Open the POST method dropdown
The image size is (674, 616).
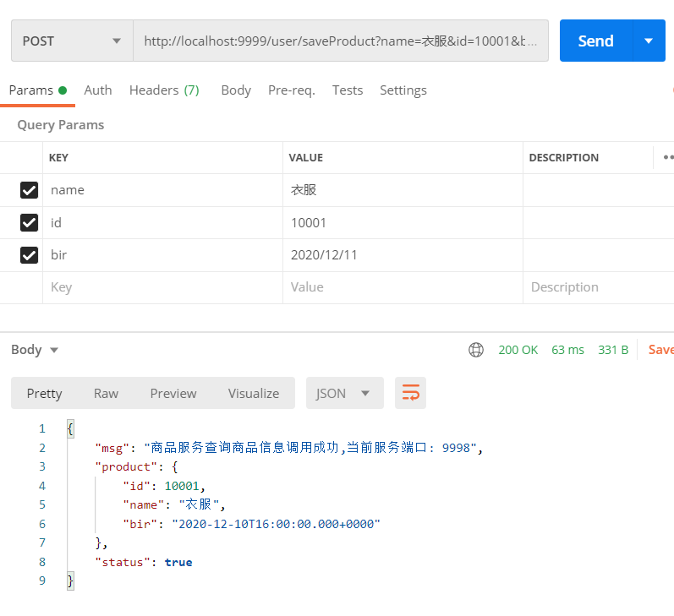click(x=72, y=41)
